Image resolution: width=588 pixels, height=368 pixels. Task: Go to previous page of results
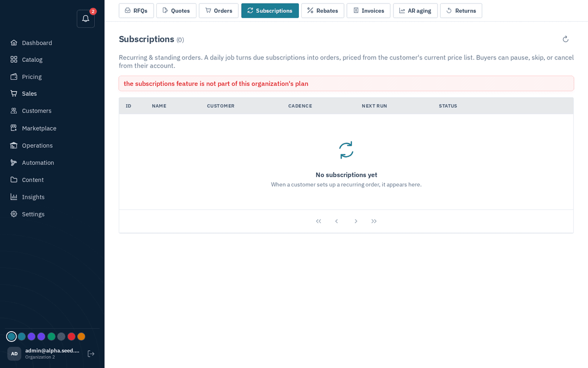tap(337, 221)
